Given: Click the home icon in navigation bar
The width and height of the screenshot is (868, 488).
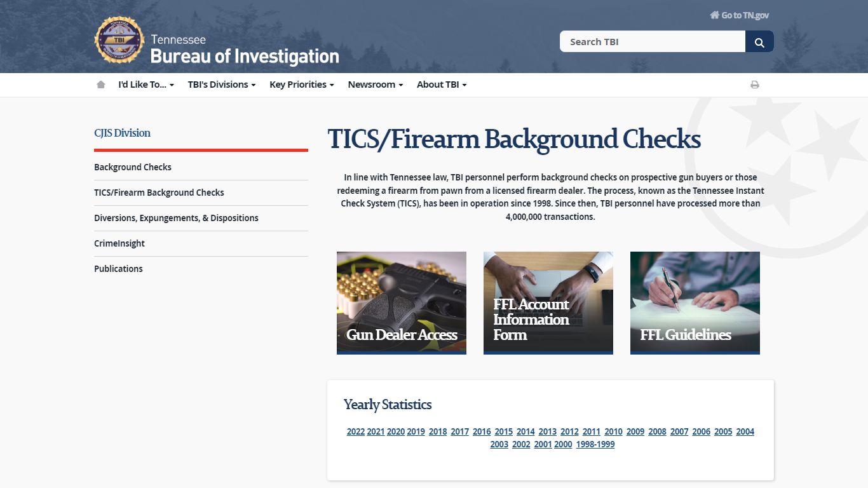Looking at the screenshot, I should (x=101, y=85).
